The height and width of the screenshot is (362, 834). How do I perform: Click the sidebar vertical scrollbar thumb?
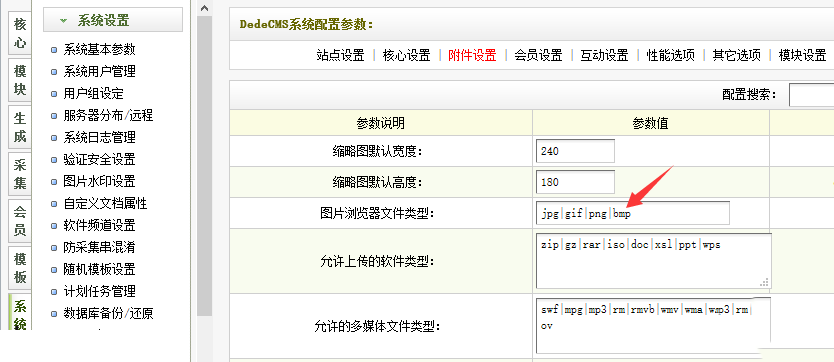point(204,166)
